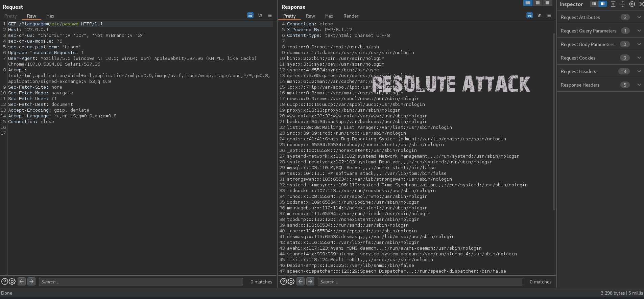
Task: Expand the Request Headers section
Action: point(600,71)
